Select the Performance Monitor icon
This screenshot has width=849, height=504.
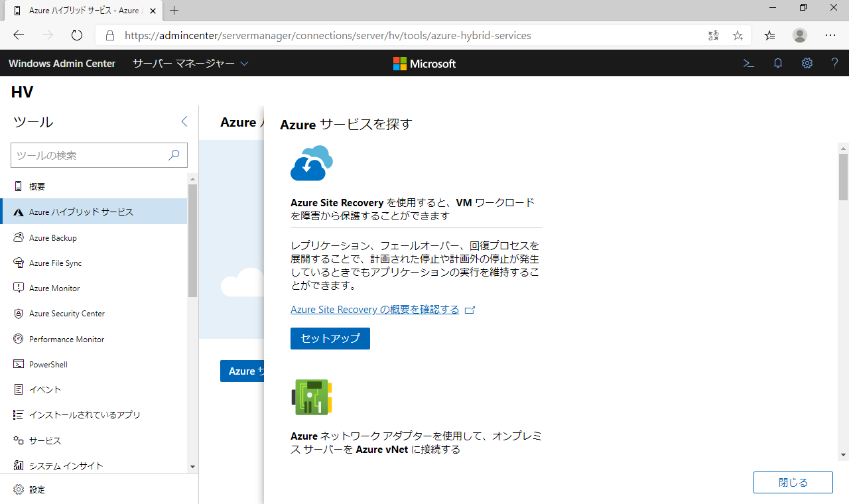(18, 339)
